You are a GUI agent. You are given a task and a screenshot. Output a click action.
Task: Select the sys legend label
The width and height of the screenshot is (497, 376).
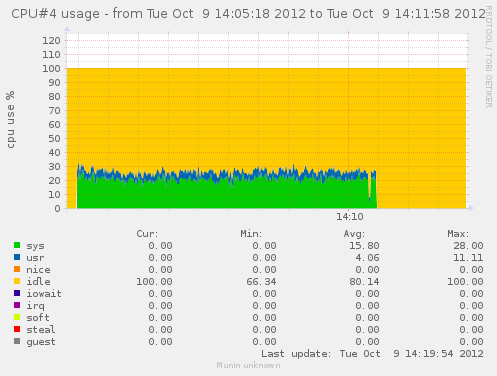(x=35, y=246)
